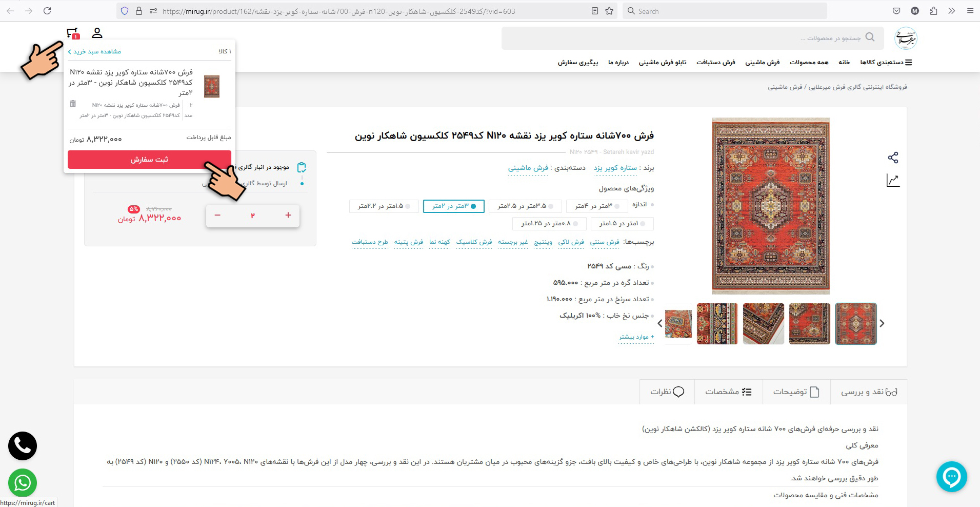Click the black phone call button
Image resolution: width=980 pixels, height=507 pixels.
[x=23, y=446]
